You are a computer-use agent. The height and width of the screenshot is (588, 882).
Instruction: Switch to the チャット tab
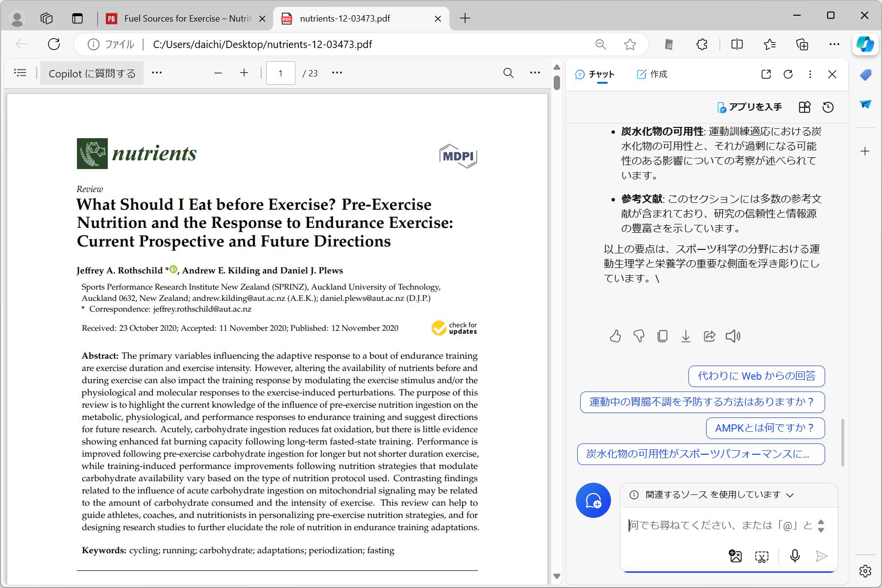pos(594,74)
